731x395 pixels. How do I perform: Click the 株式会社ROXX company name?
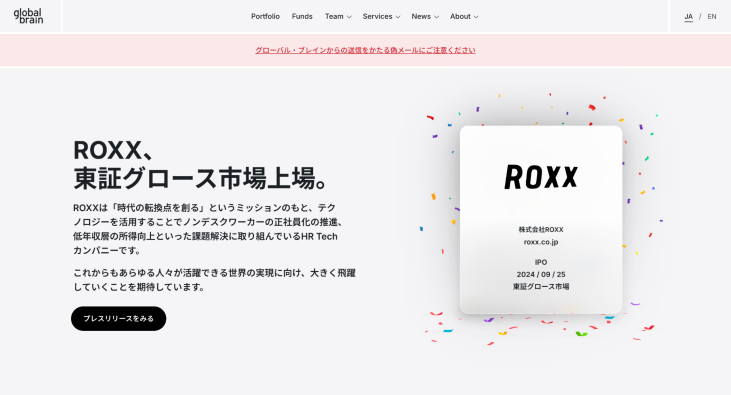(541, 229)
